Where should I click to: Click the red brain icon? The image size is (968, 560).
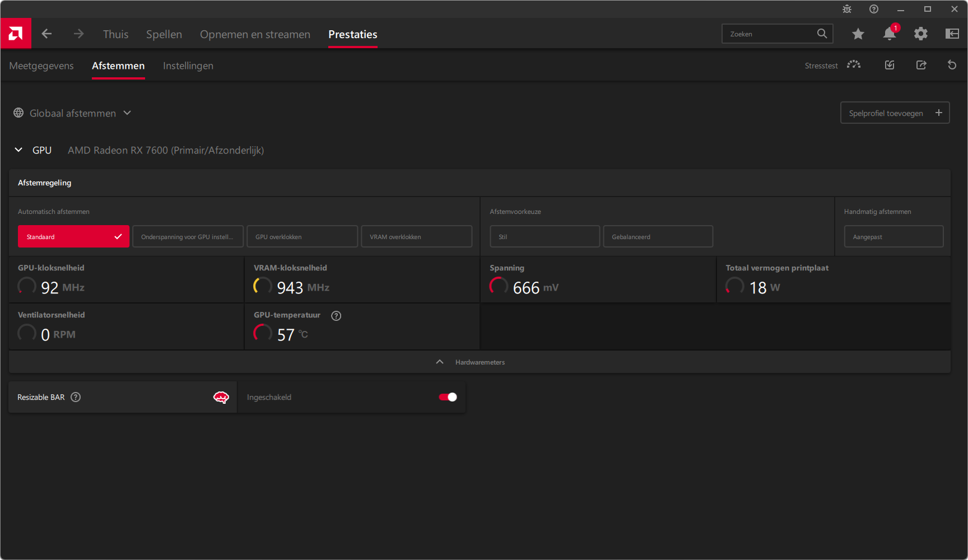pos(221,397)
